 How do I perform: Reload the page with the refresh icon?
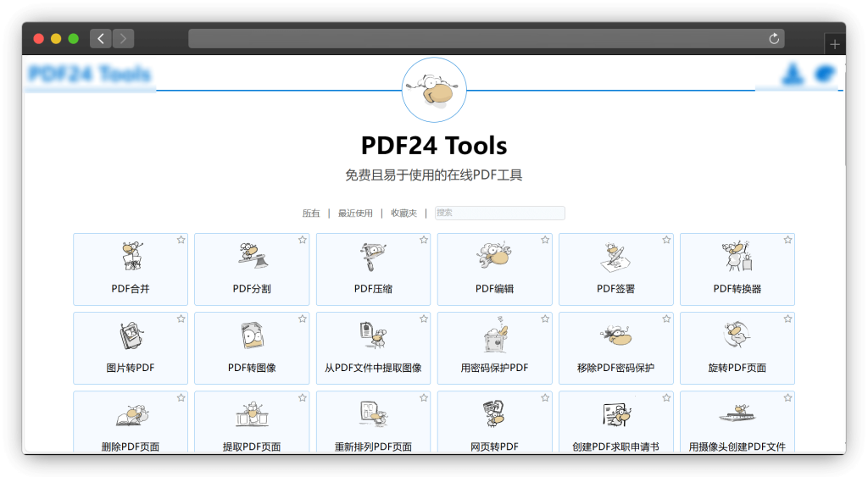774,38
